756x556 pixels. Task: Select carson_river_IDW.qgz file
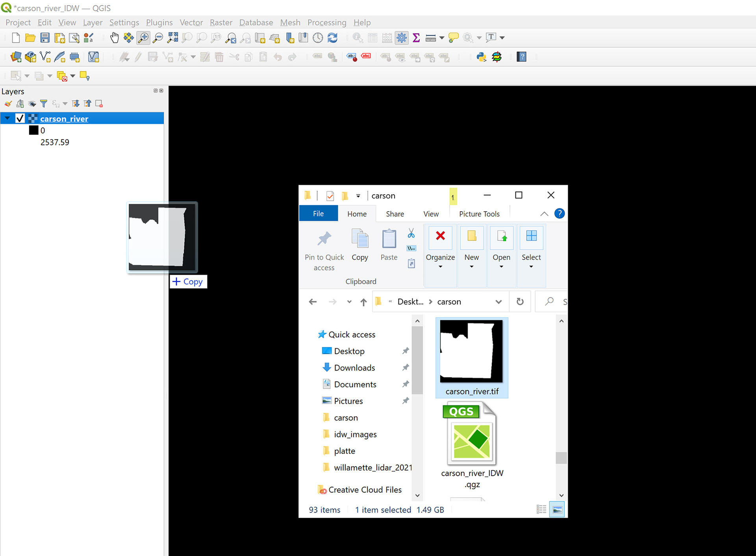tap(472, 445)
